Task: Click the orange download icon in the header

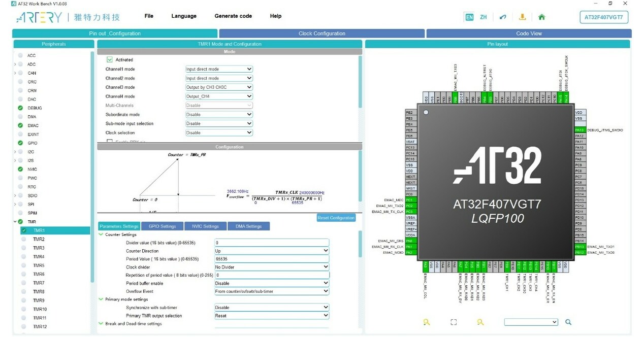Action: click(522, 17)
